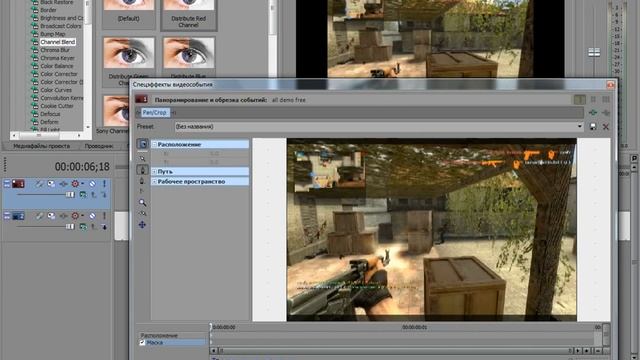Click the Split Tangent tool icon
Image resolution: width=640 pixels, height=360 pixels.
pos(142,191)
